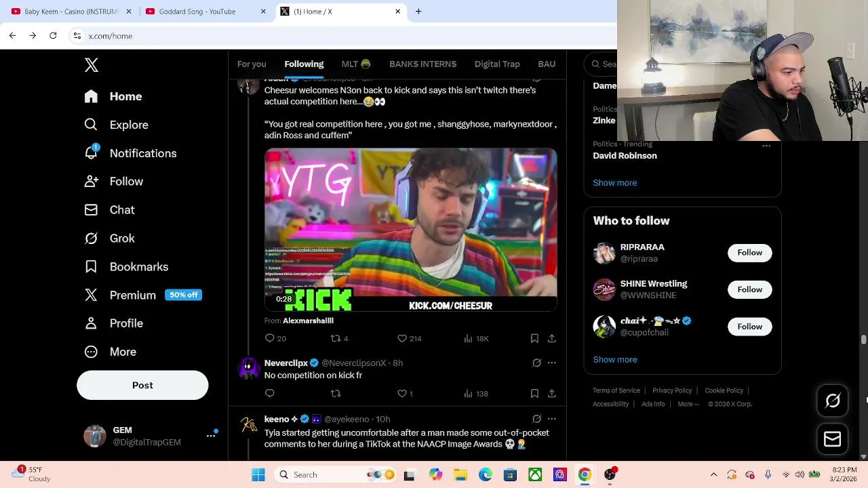Image resolution: width=868 pixels, height=488 pixels.
Task: Repost the Cheesur video post
Action: tap(339, 338)
